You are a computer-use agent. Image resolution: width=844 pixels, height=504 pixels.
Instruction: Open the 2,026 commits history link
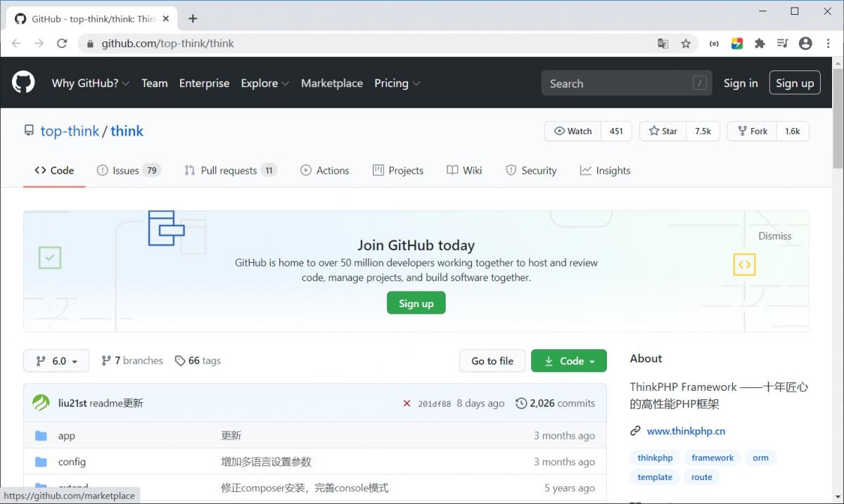[x=555, y=403]
